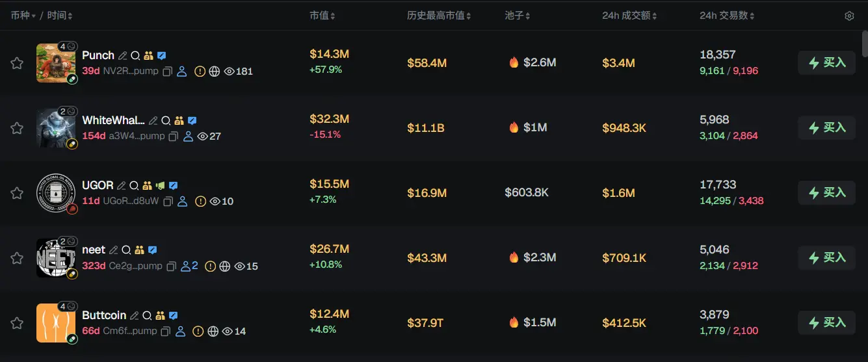This screenshot has height=362, width=868.
Task: Buy neet using its 买入 button
Action: pyautogui.click(x=826, y=258)
